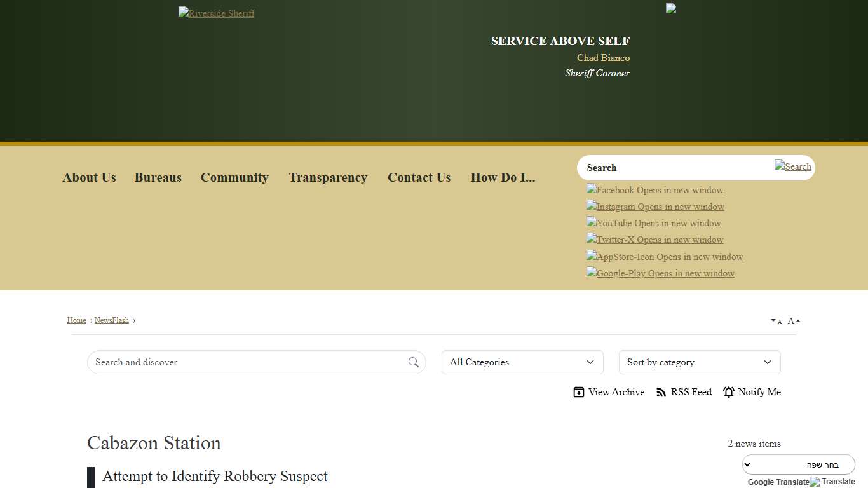
Task: Open the Facebook icon link
Action: click(x=654, y=190)
